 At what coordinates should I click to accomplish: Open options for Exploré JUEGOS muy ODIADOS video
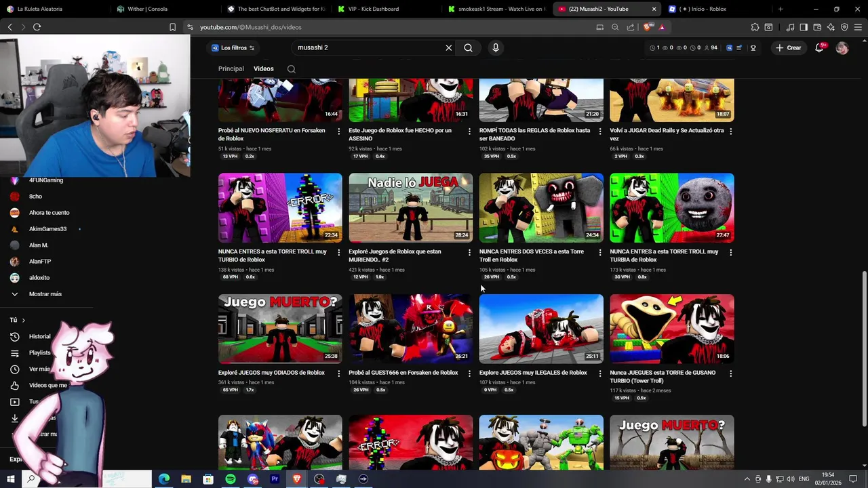pos(338,373)
